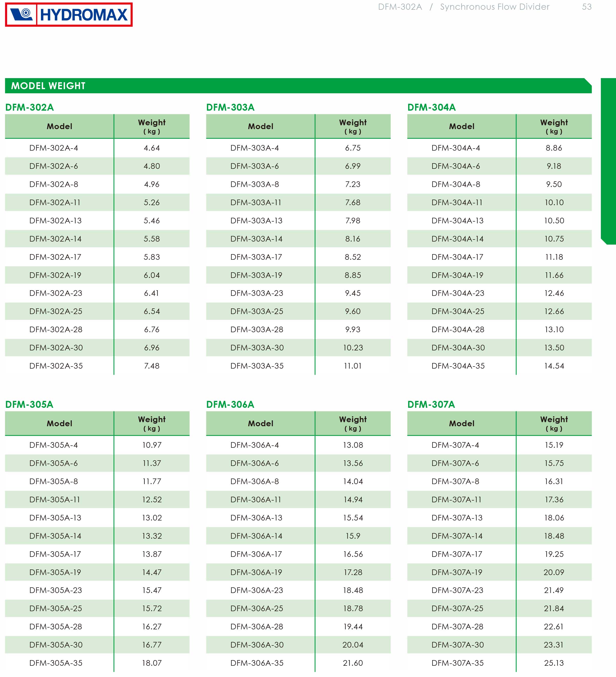Viewport: 616px width, 677px height.
Task: Click the DFM-302A table Model column header
Action: 59,127
